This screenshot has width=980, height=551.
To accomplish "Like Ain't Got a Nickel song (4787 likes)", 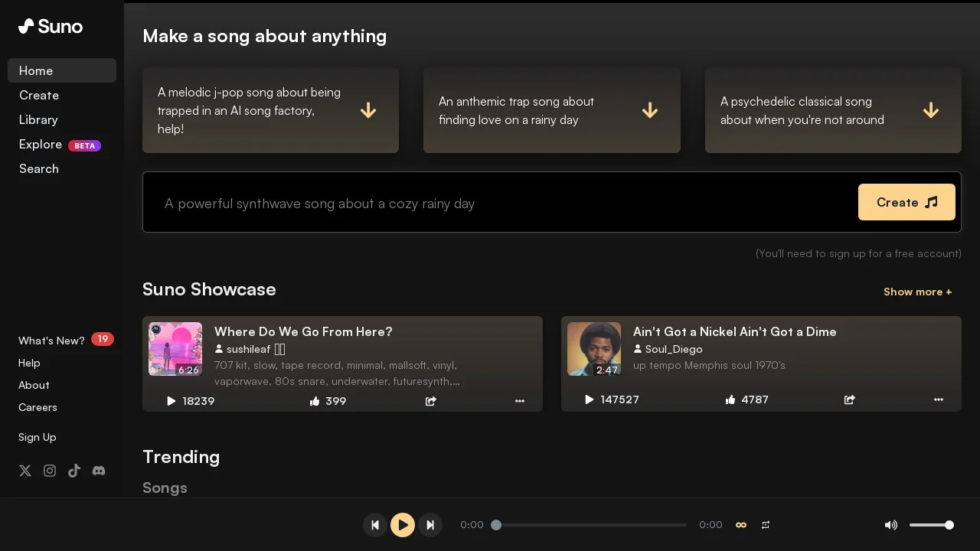I will (x=746, y=399).
